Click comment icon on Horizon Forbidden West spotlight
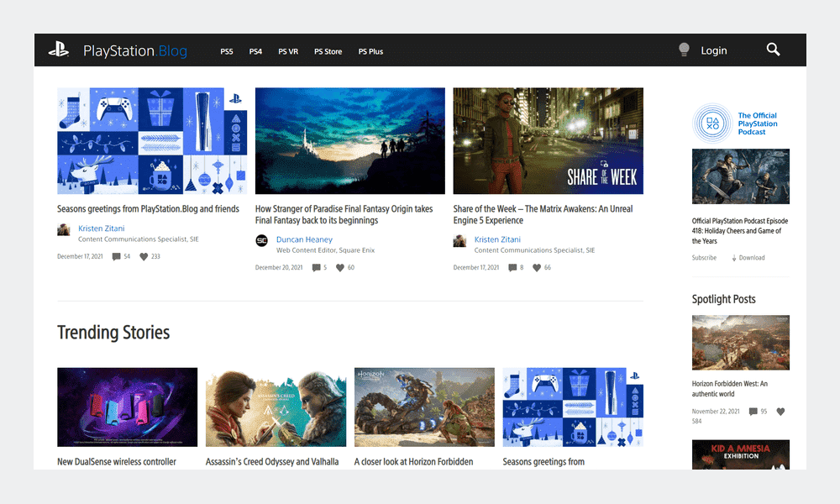 click(x=753, y=412)
